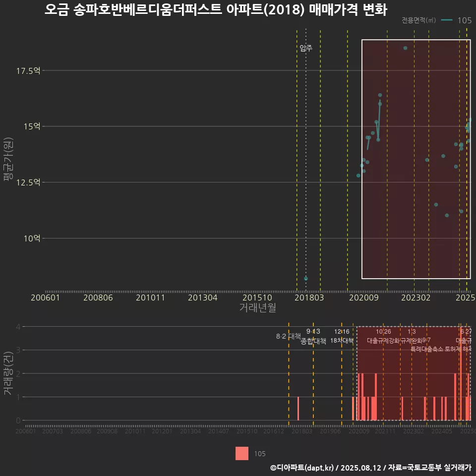Select the highest data point above 17.5억
This screenshot has width=476, height=476.
point(405,48)
